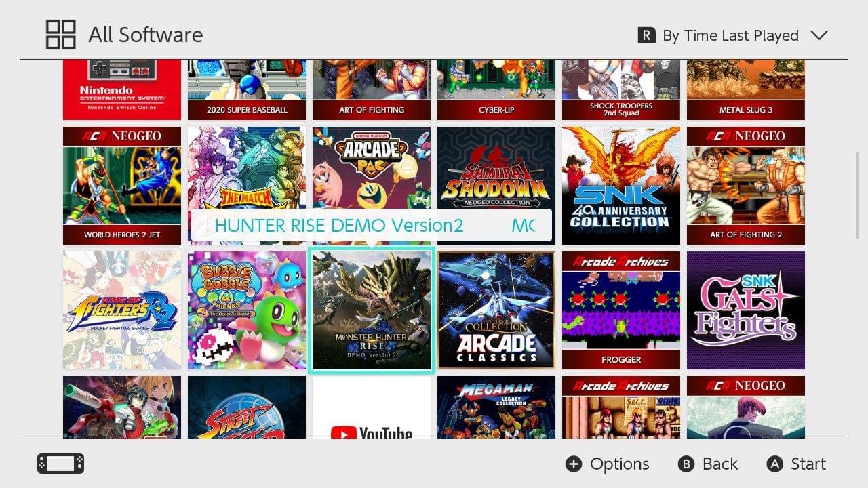Open The Match fighting game tile

point(247,186)
